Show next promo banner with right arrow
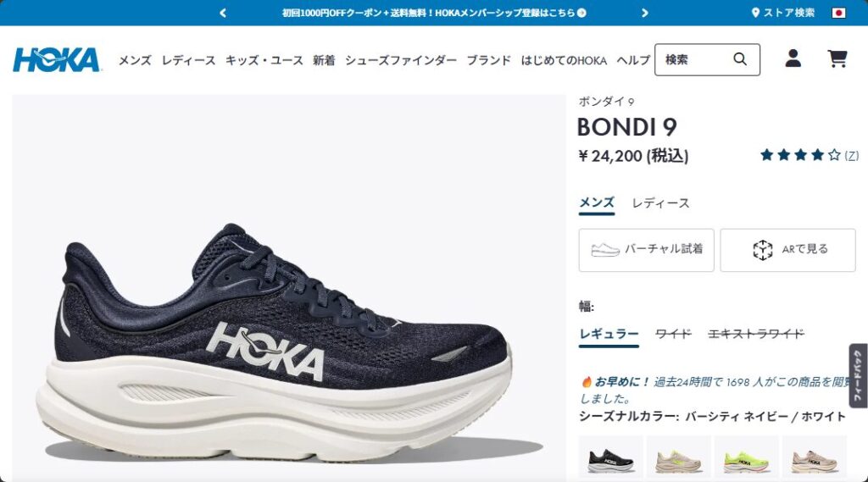The height and width of the screenshot is (482, 868). click(x=645, y=13)
